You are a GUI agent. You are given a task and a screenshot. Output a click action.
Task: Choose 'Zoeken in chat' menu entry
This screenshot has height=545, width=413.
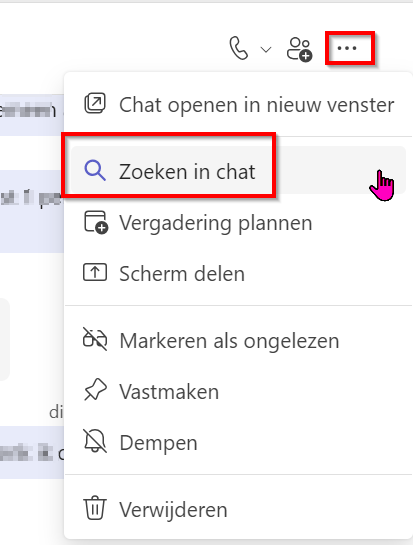[238, 170]
